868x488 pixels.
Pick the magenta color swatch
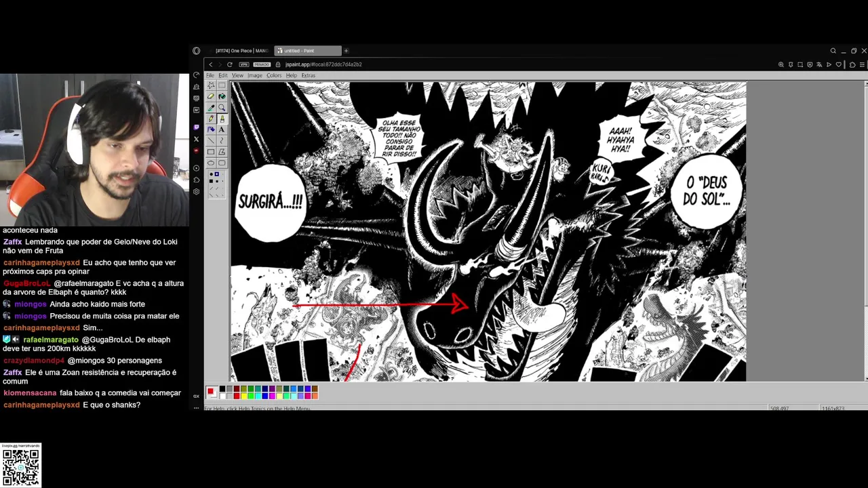(272, 396)
